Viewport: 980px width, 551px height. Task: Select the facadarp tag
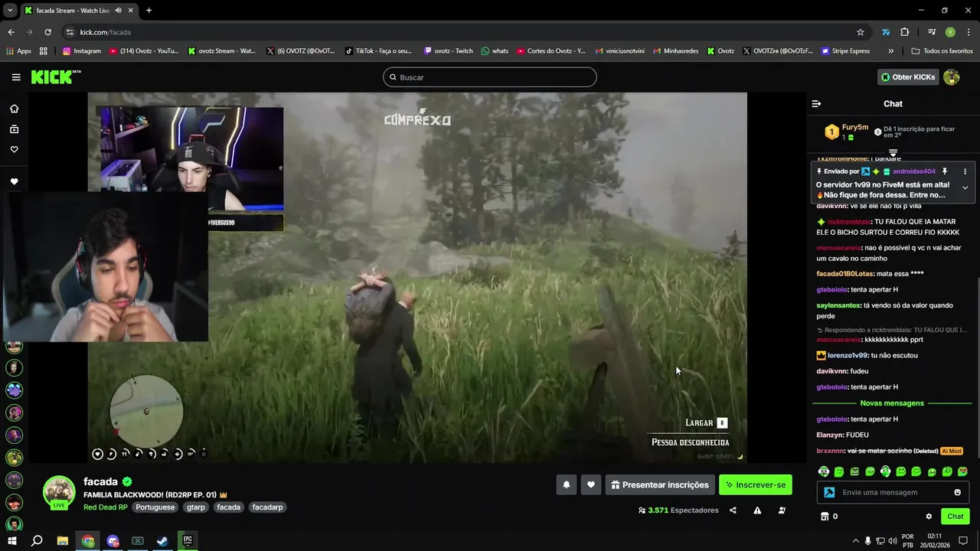tap(267, 507)
